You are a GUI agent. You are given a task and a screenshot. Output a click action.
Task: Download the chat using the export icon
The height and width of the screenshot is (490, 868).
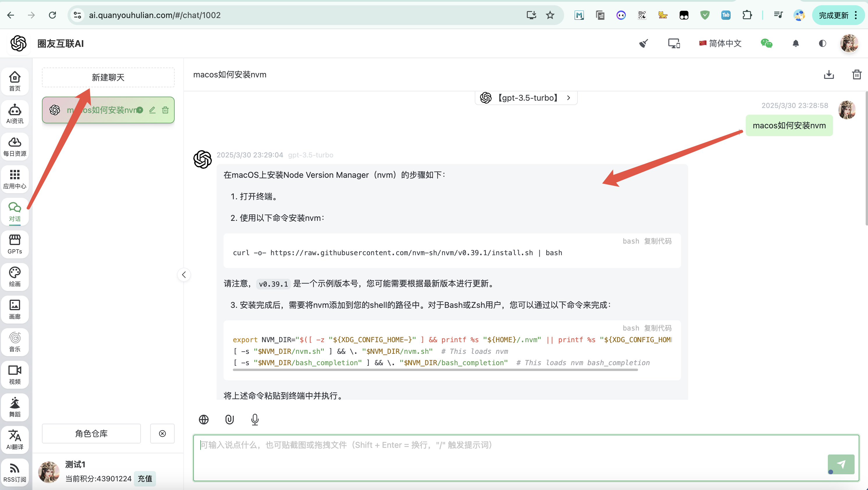(829, 74)
